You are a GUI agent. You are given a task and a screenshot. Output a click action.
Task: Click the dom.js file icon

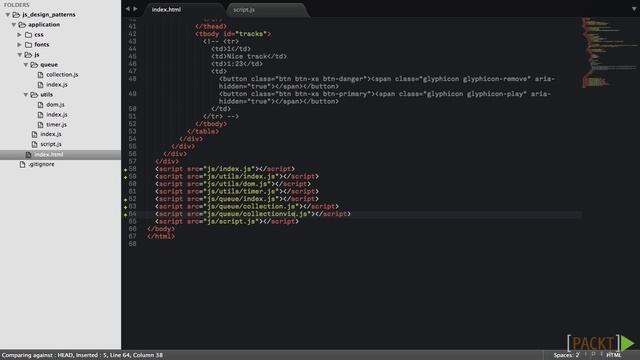click(x=40, y=105)
